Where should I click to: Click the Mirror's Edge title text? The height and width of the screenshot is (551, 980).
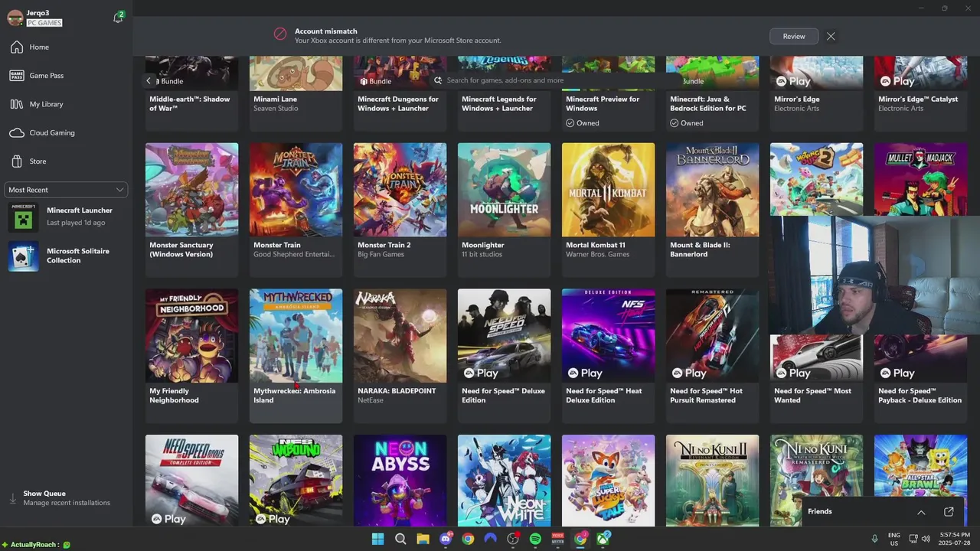click(x=797, y=99)
